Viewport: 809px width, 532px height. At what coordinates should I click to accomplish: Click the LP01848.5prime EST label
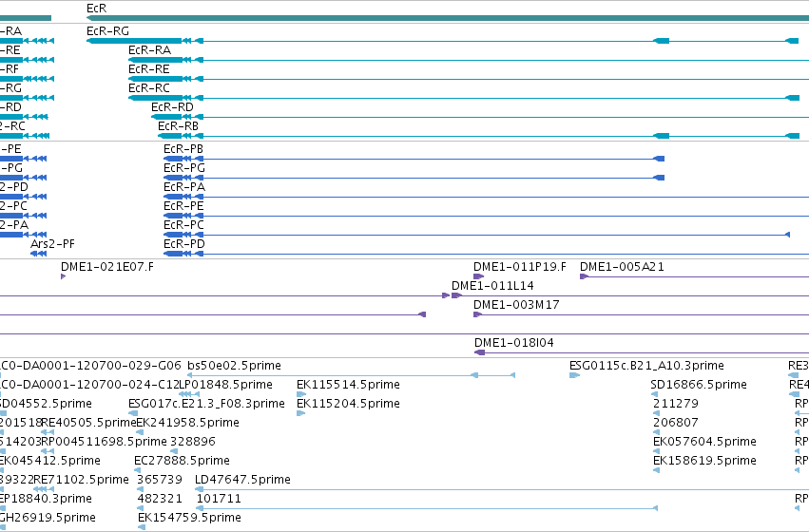coord(225,385)
